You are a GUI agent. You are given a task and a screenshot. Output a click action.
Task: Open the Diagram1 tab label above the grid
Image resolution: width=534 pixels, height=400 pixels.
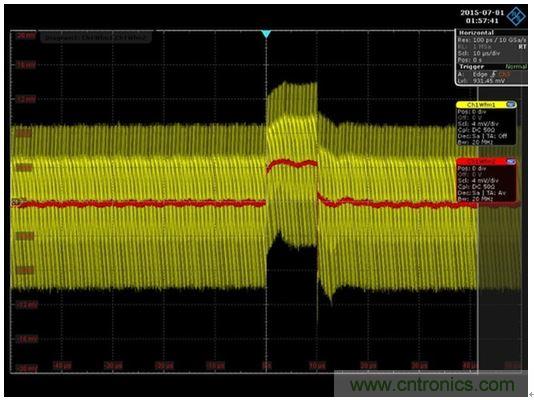click(96, 37)
